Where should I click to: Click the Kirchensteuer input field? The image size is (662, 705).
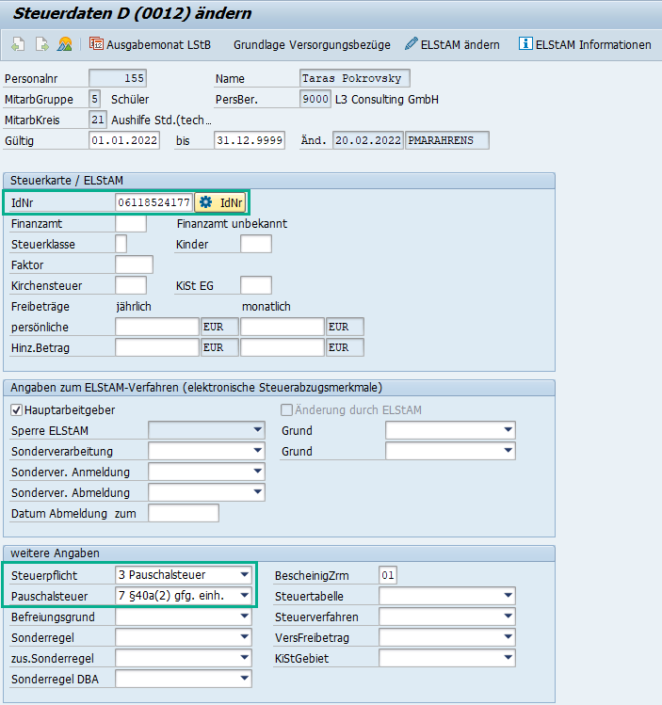pyautogui.click(x=131, y=286)
